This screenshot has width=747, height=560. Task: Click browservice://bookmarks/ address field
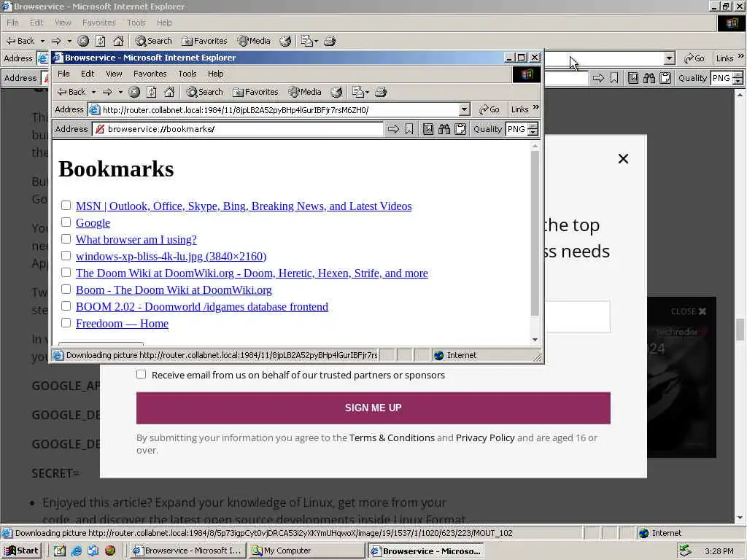(x=239, y=129)
